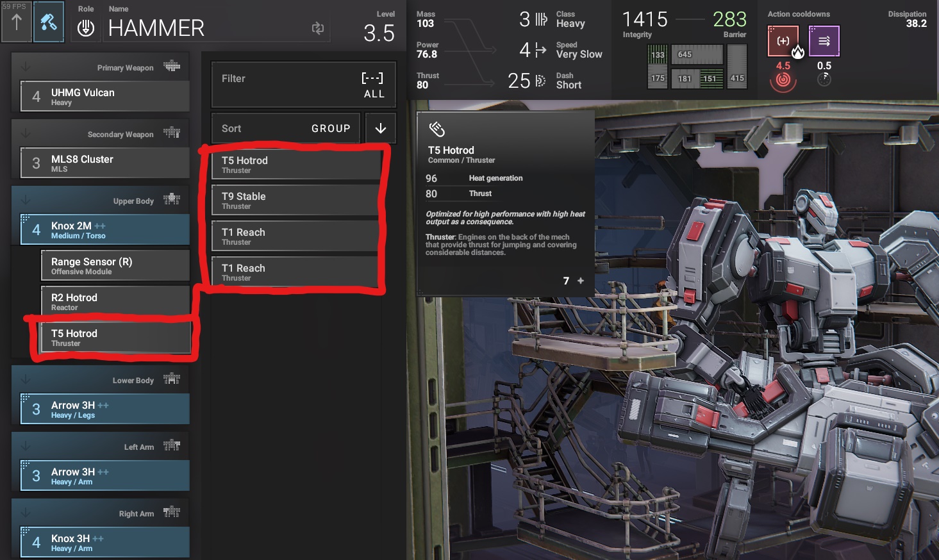The width and height of the screenshot is (939, 560).
Task: Click the Class weight icon
Action: 542,19
